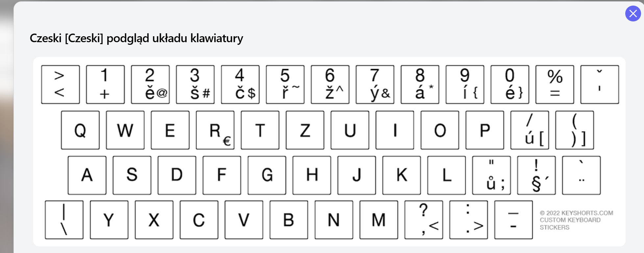Click the R key with euro symbol
Image resolution: width=644 pixels, height=253 pixels.
click(x=215, y=130)
